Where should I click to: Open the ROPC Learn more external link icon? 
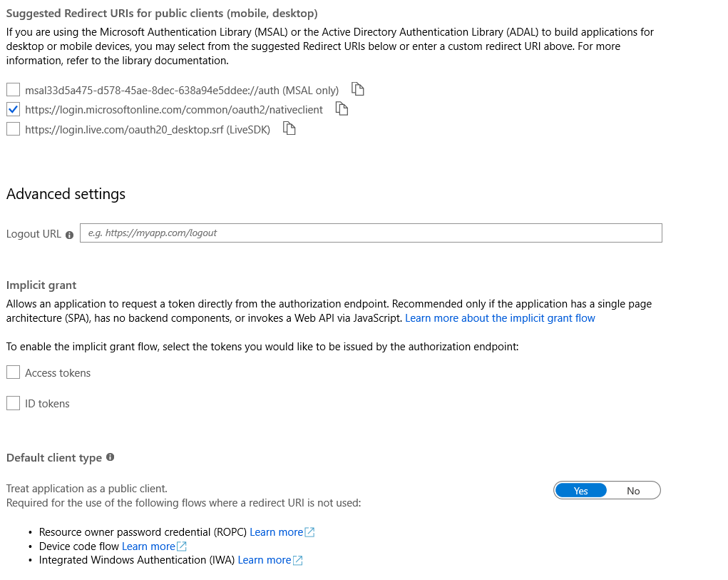(x=308, y=531)
